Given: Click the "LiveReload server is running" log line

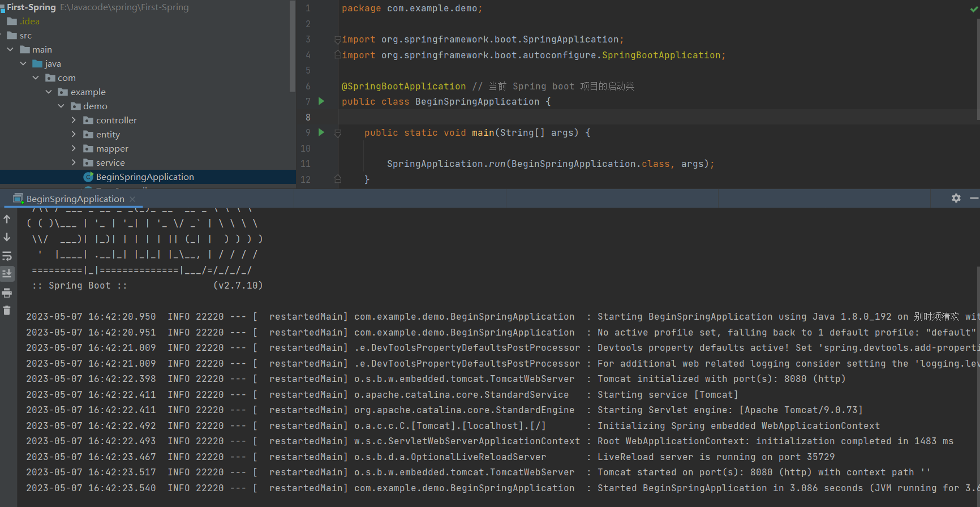Looking at the screenshot, I should point(716,457).
